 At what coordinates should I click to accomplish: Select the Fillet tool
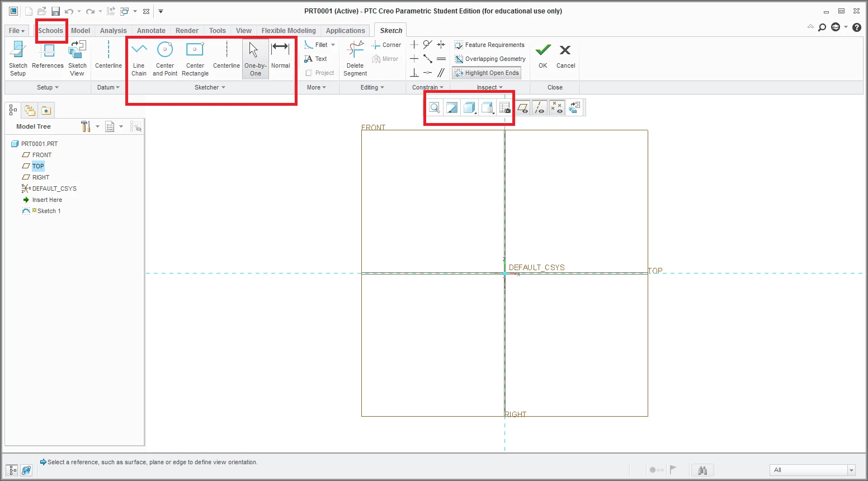(x=317, y=45)
